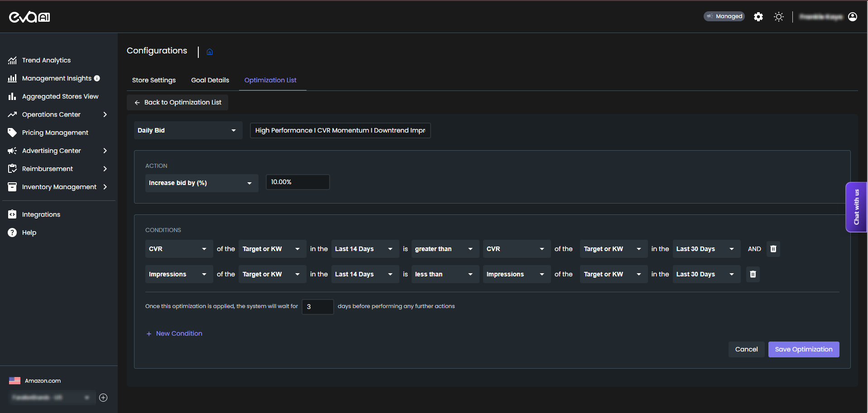Click the user profile avatar icon
This screenshot has width=868, height=413.
click(x=852, y=17)
